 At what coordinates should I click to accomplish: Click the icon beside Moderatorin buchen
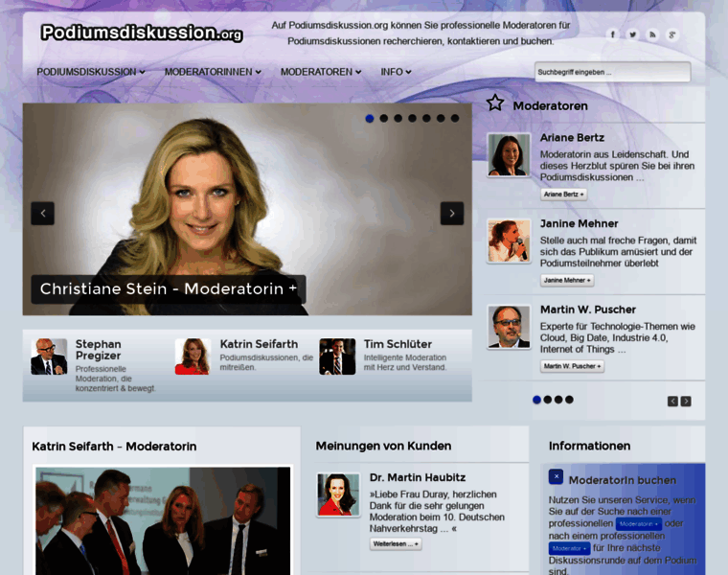coord(556,477)
